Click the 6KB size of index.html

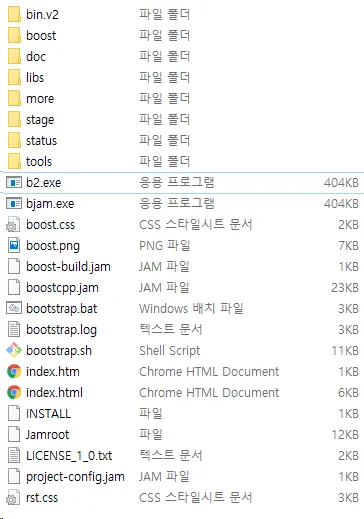coord(348,393)
